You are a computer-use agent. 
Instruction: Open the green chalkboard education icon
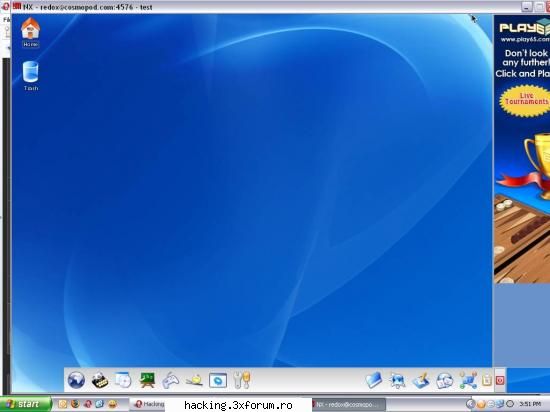[147, 380]
